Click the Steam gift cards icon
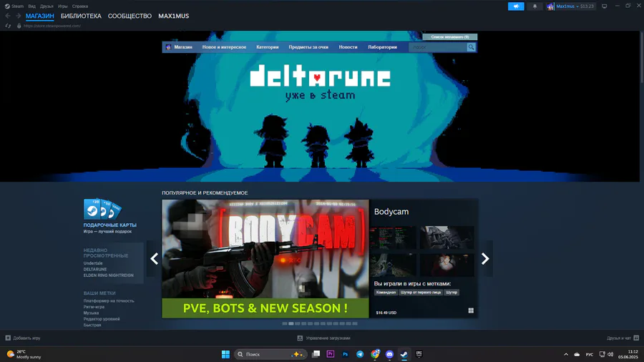This screenshot has width=644, height=362. click(x=102, y=209)
